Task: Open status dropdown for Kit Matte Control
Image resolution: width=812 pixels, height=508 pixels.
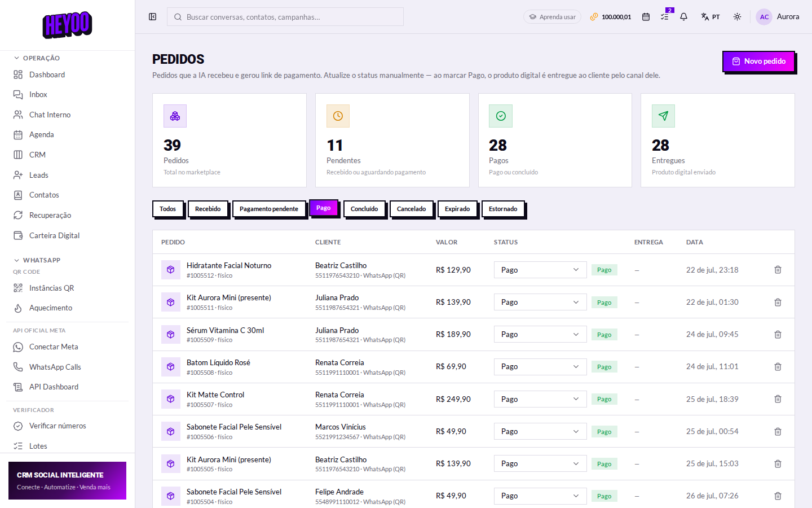Action: coord(540,399)
